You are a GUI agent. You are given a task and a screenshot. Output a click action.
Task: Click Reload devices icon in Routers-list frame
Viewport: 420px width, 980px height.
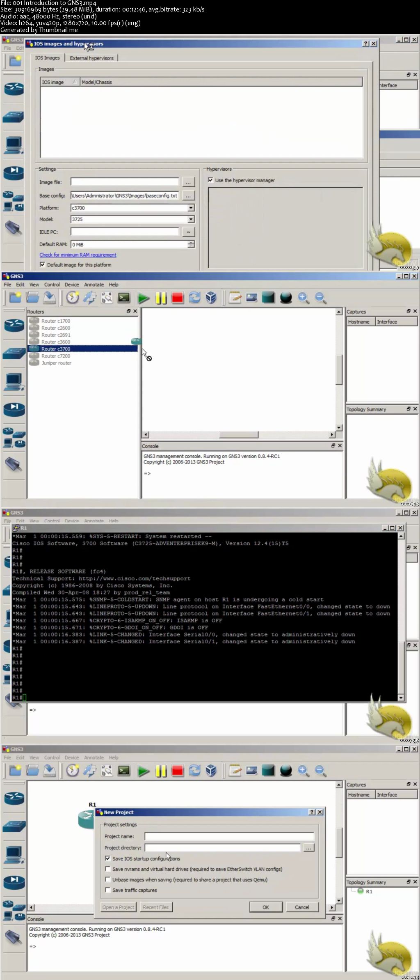click(194, 298)
